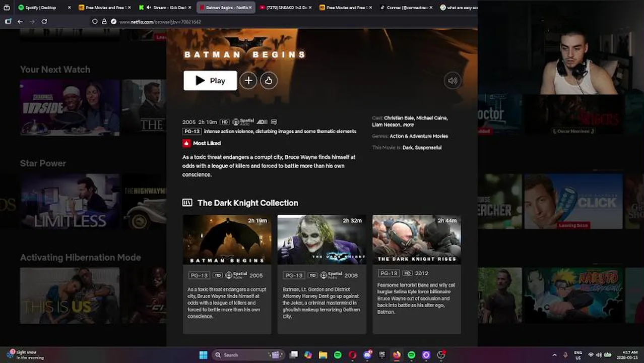Open Discord from taskbar
Screen dimensions: 644x363
(367, 355)
